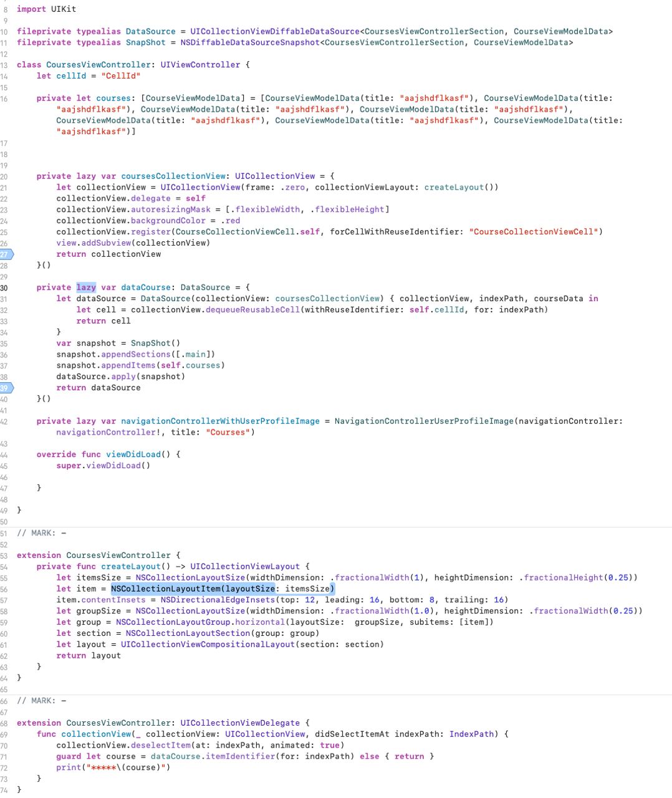Click 'override' keyword on line 44
Viewport: 672px width, 798px height.
coord(56,455)
